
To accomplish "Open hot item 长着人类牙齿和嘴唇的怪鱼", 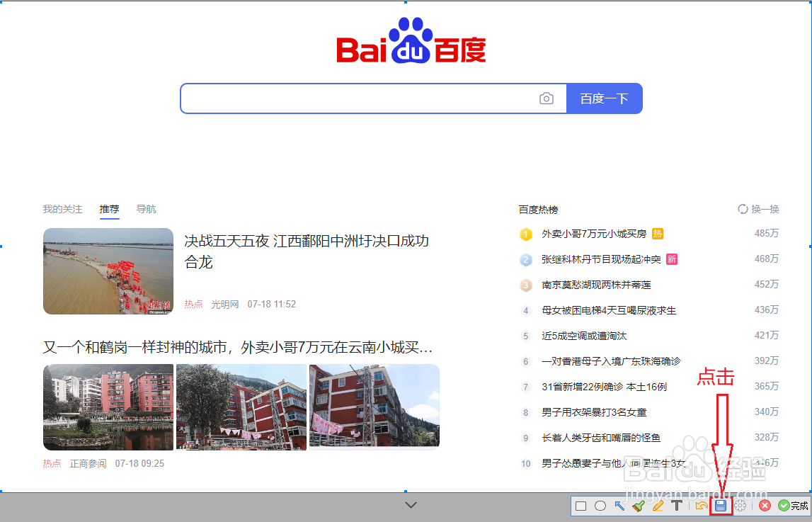I will tap(601, 438).
